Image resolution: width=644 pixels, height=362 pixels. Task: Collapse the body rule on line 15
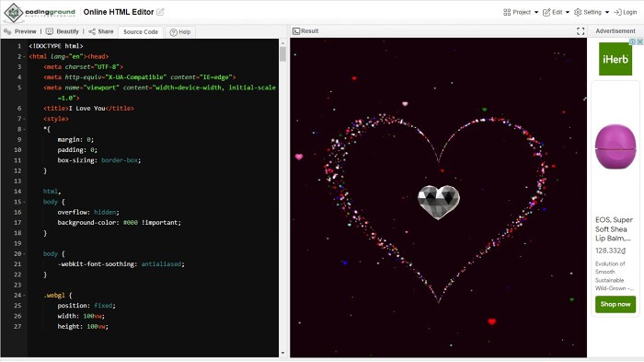pyautogui.click(x=24, y=202)
